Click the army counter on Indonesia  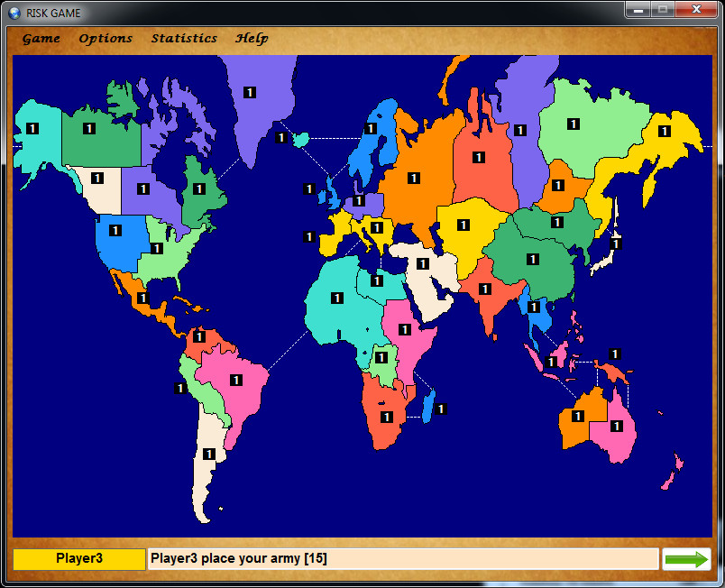(551, 362)
